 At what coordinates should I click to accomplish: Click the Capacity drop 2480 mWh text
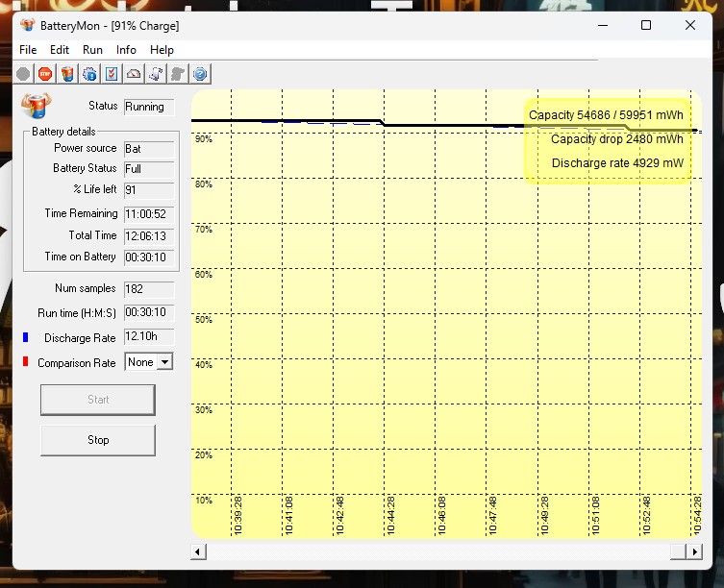coord(617,139)
